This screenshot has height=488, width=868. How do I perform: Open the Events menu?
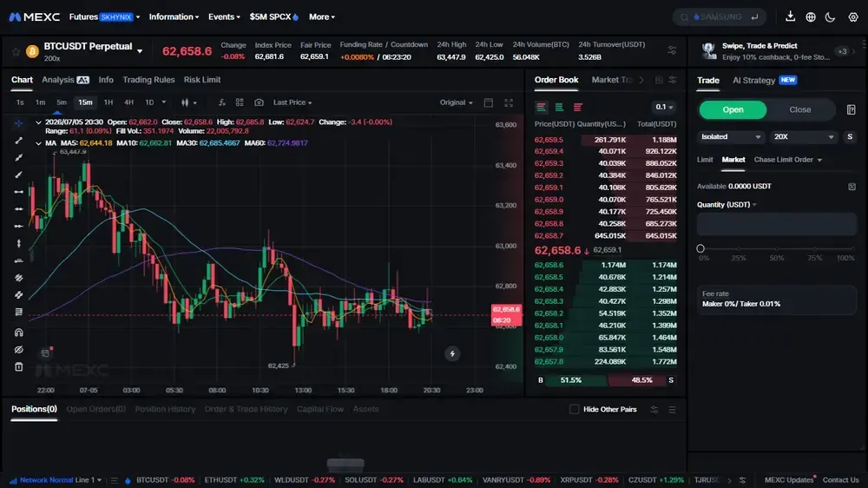point(224,17)
